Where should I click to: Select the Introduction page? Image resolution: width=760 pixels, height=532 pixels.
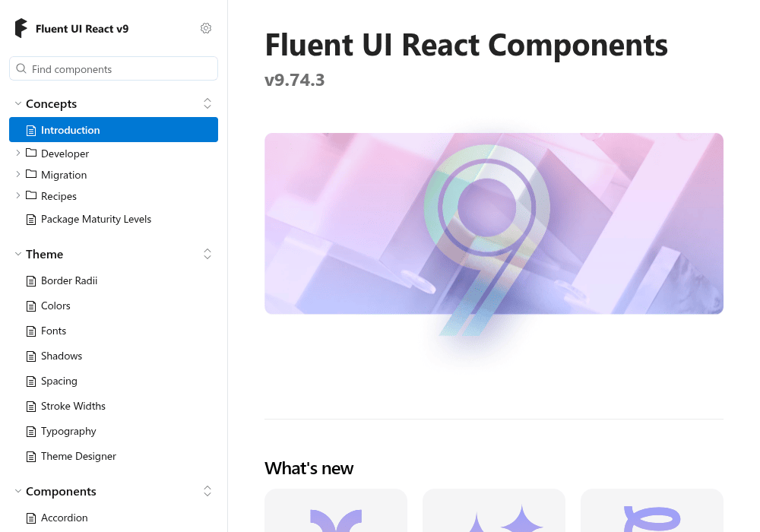[113, 130]
